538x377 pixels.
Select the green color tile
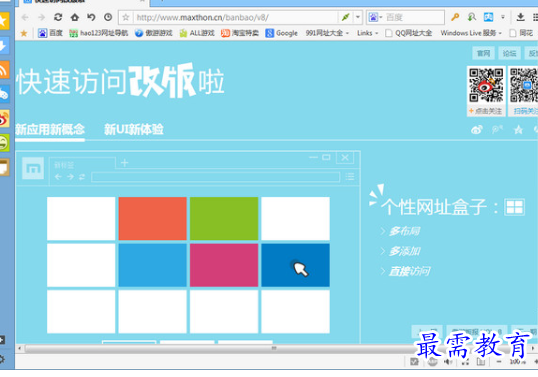[224, 219]
